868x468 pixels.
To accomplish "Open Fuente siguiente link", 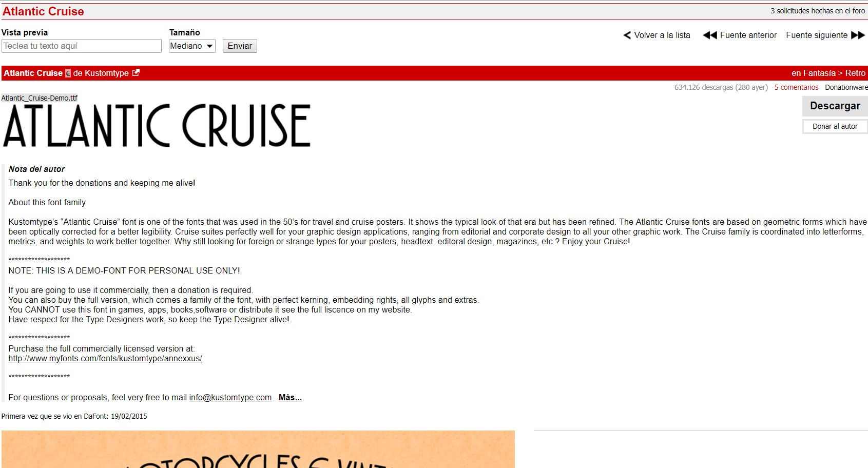I will 817,35.
